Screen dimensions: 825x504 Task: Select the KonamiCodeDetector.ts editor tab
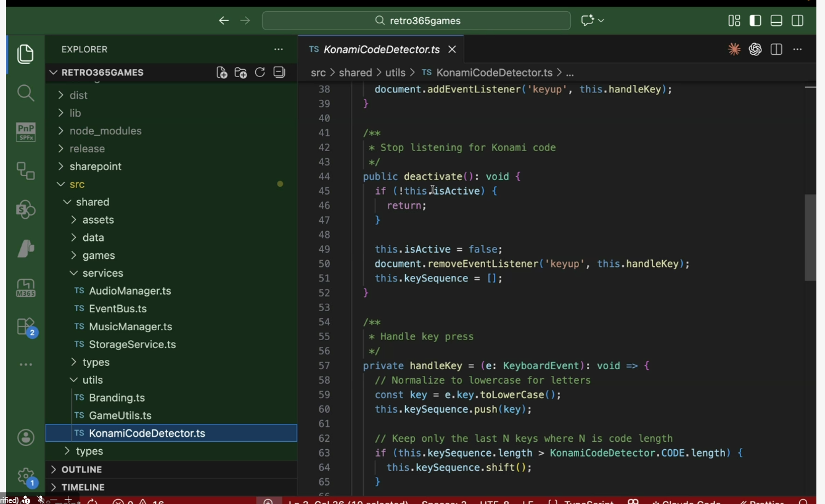[381, 49]
